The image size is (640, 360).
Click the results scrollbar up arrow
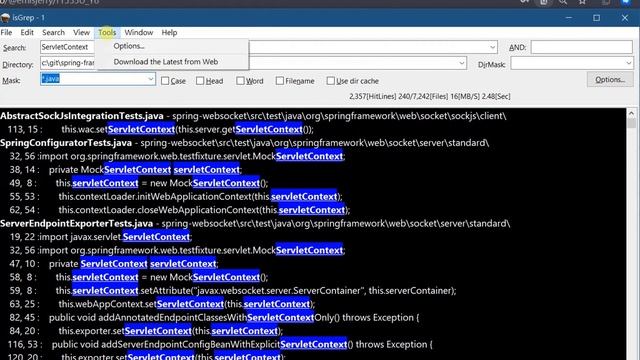631,113
